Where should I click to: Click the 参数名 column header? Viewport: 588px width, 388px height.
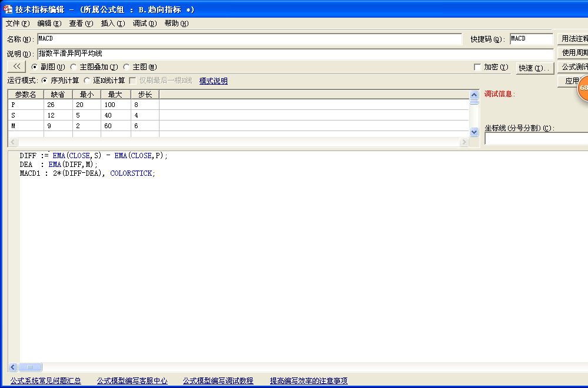(x=26, y=95)
